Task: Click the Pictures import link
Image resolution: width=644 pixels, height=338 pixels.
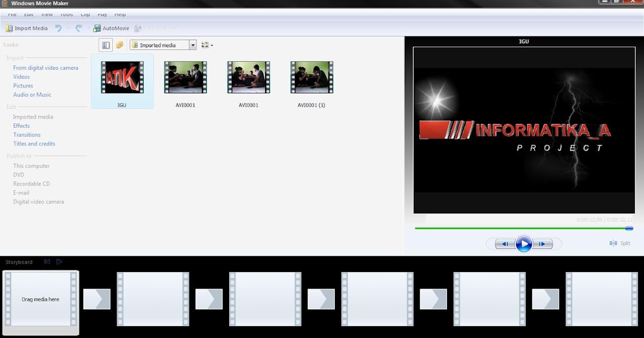Action: coord(23,86)
